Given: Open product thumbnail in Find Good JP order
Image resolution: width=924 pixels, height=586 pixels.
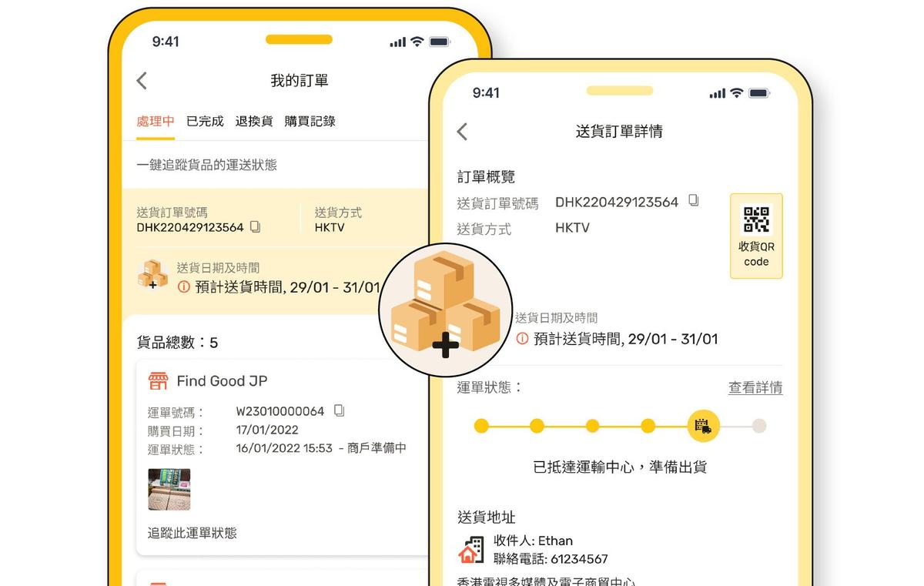Looking at the screenshot, I should 169,489.
